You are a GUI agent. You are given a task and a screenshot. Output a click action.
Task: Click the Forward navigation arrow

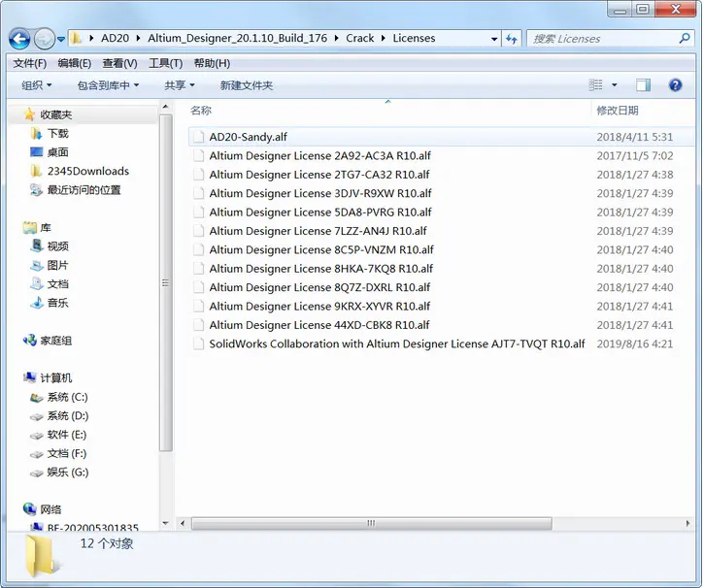pyautogui.click(x=45, y=39)
